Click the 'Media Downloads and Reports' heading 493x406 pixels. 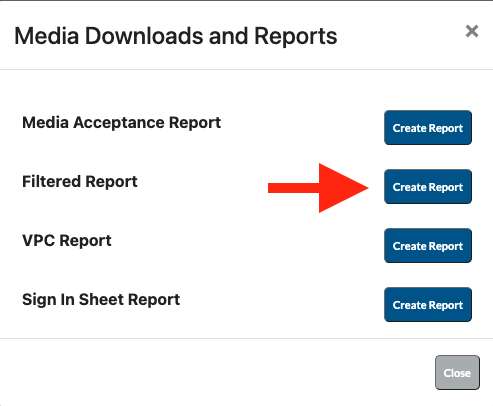click(x=176, y=36)
